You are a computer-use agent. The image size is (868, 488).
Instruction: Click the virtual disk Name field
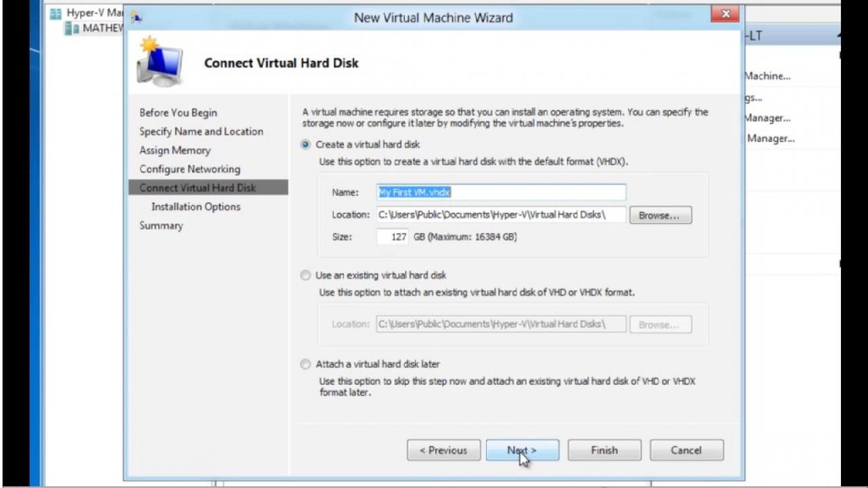[501, 192]
